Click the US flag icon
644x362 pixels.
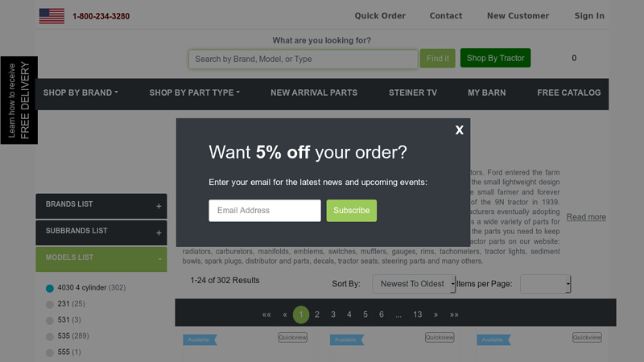(52, 16)
